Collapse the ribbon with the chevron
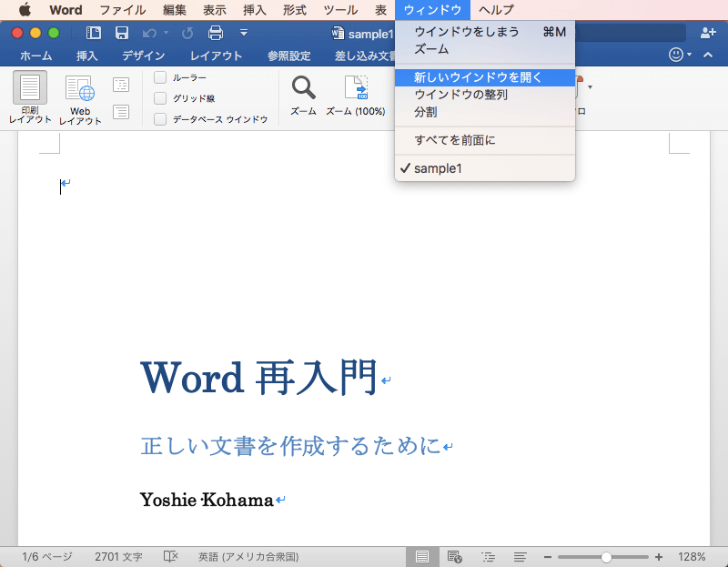This screenshot has width=728, height=567. click(708, 55)
